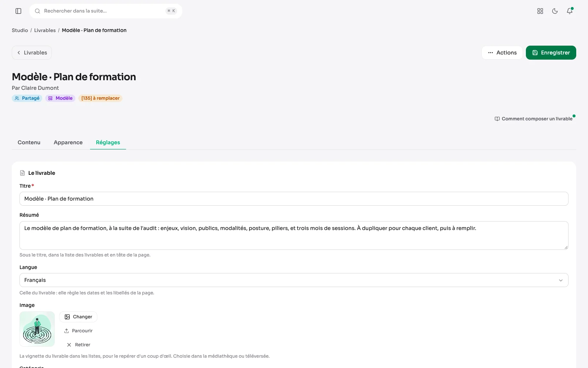This screenshot has width=588, height=368.
Task: Focus the Rechercher dans la suite search box
Action: pos(106,11)
